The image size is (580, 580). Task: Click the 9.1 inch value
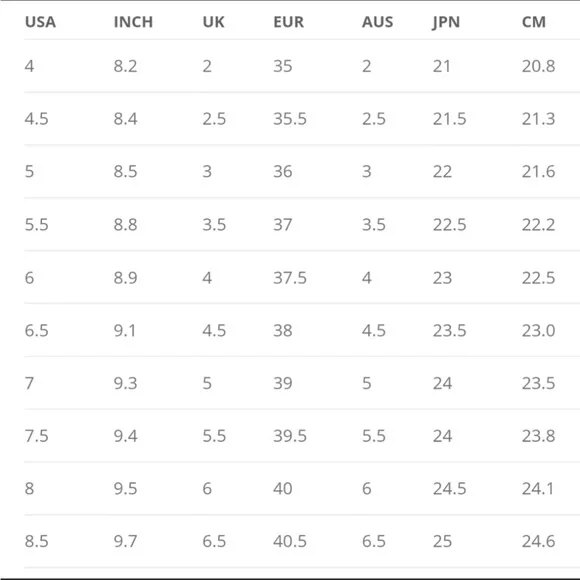click(125, 330)
